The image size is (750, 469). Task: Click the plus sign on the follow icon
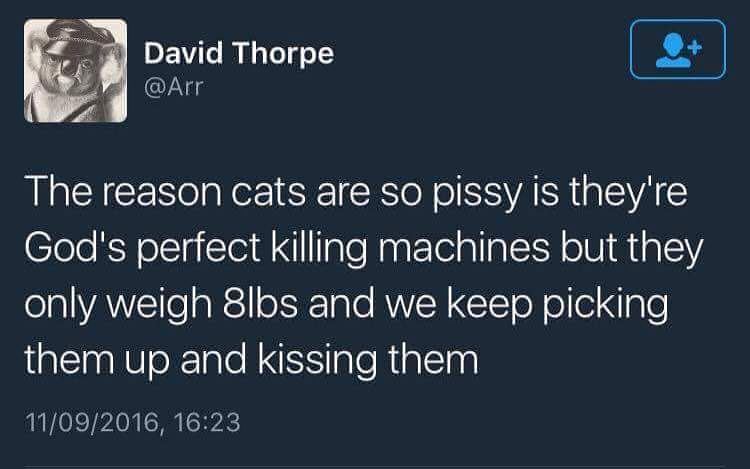coord(695,47)
